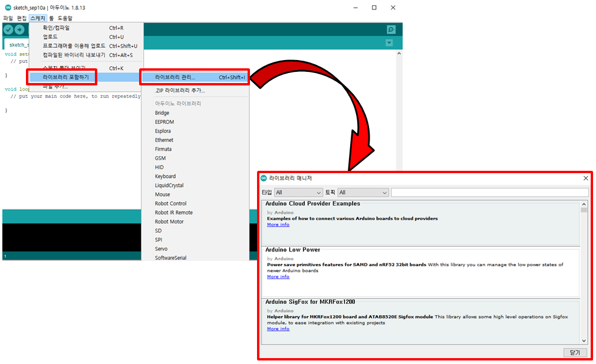Click library list scrollbar down arrow
Image resolution: width=596 pixels, height=364 pixels.
click(584, 341)
